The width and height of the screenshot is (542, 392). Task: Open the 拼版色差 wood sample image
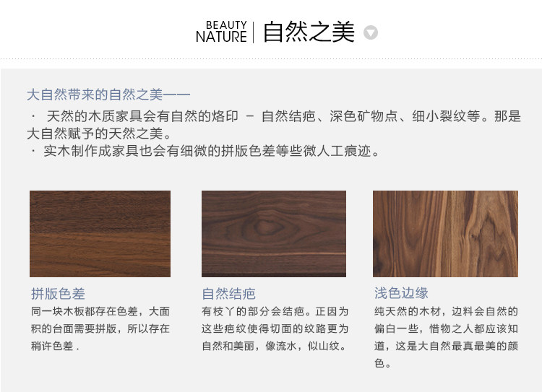(x=100, y=234)
